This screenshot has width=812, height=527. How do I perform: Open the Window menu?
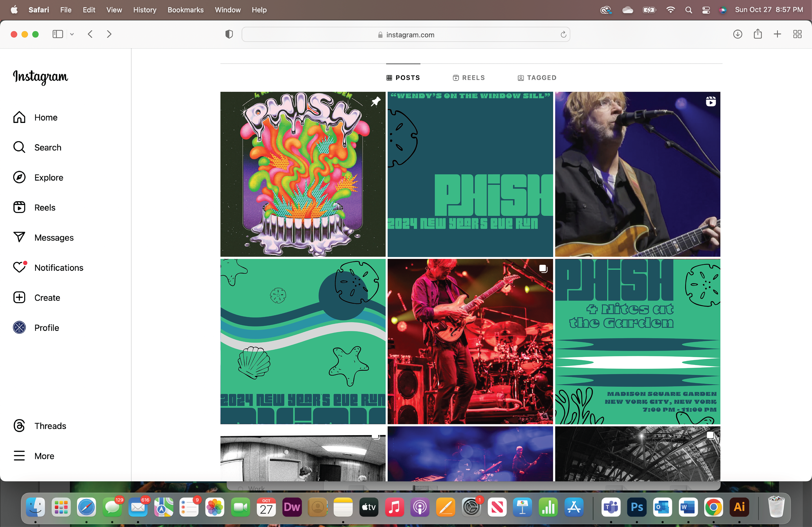228,10
